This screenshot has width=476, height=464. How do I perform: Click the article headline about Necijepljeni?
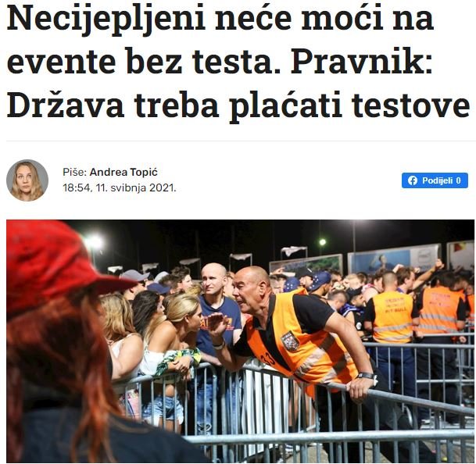(x=238, y=62)
